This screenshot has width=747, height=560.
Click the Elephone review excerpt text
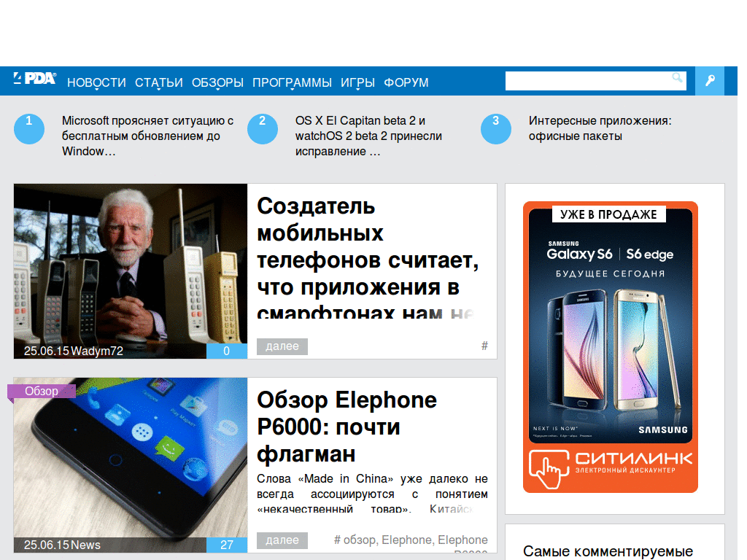click(372, 494)
